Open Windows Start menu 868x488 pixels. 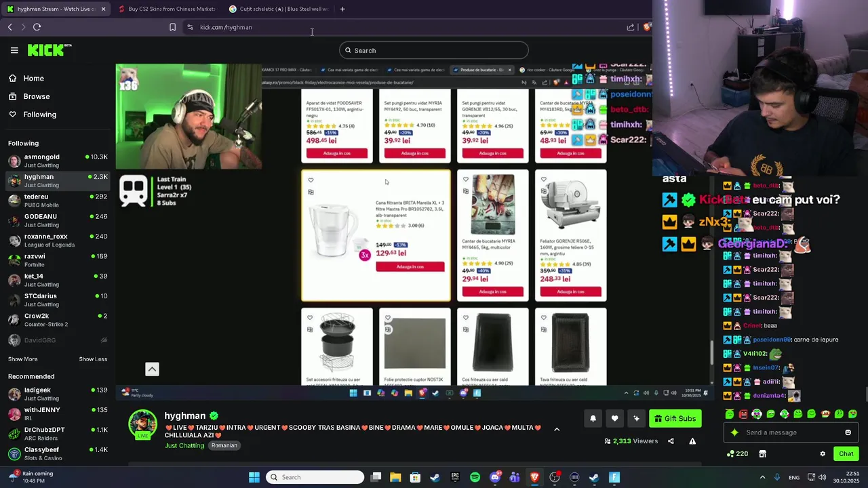tap(254, 477)
